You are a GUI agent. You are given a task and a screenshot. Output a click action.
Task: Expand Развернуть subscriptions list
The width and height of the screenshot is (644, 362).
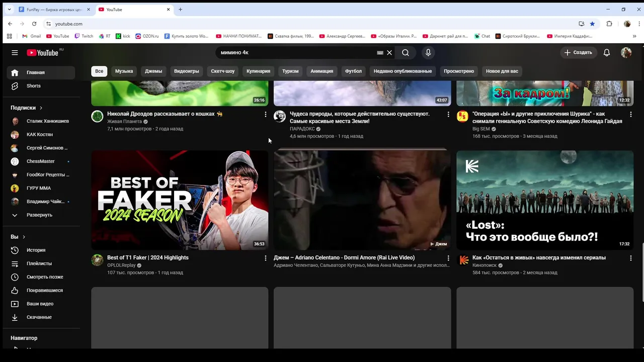pyautogui.click(x=41, y=215)
